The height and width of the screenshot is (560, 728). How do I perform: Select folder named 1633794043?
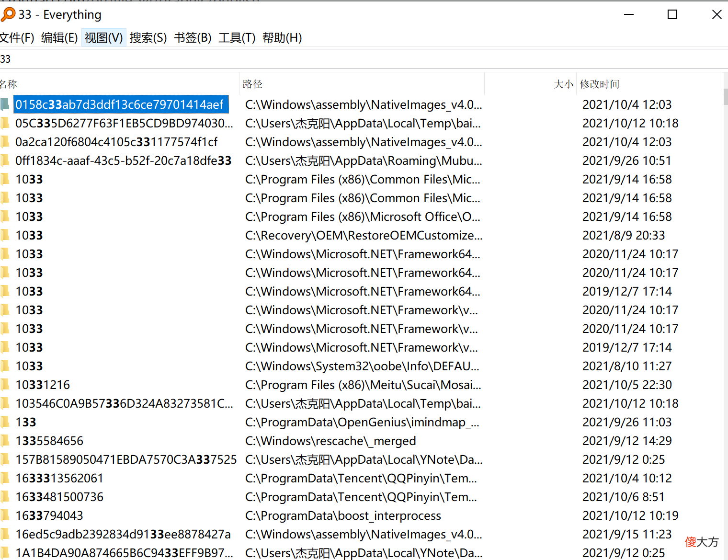coord(49,515)
